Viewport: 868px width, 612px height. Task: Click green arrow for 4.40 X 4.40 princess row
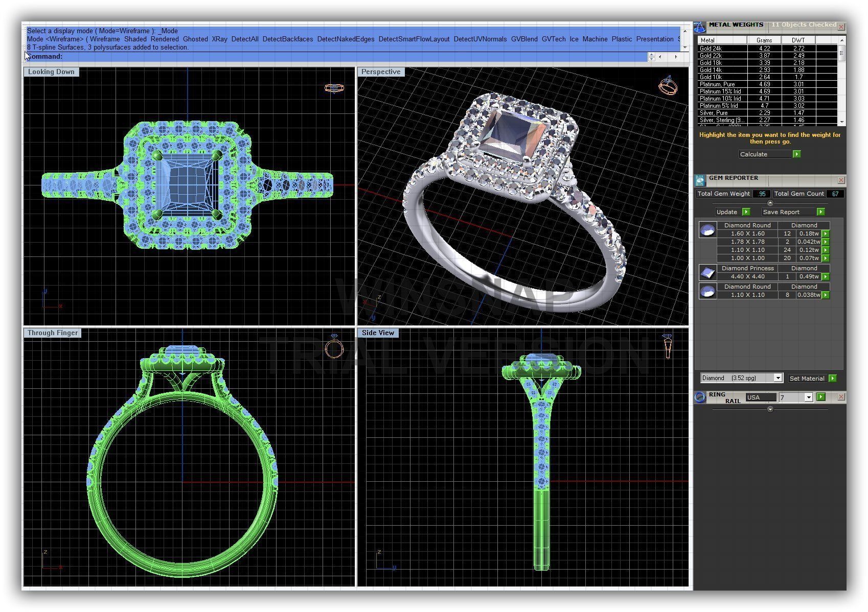pos(826,276)
